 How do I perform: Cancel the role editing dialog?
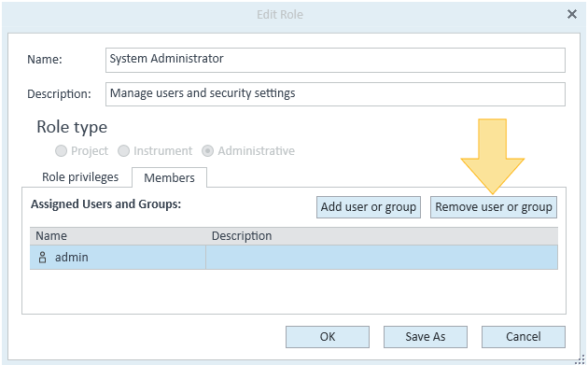coord(523,336)
